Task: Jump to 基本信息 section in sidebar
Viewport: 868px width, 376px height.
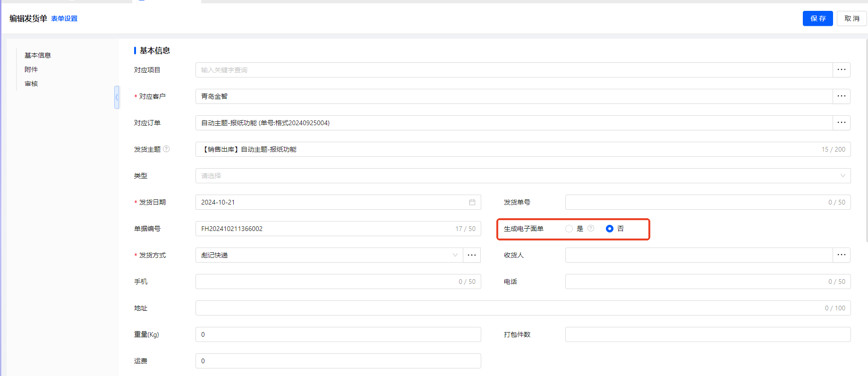Action: coord(38,55)
